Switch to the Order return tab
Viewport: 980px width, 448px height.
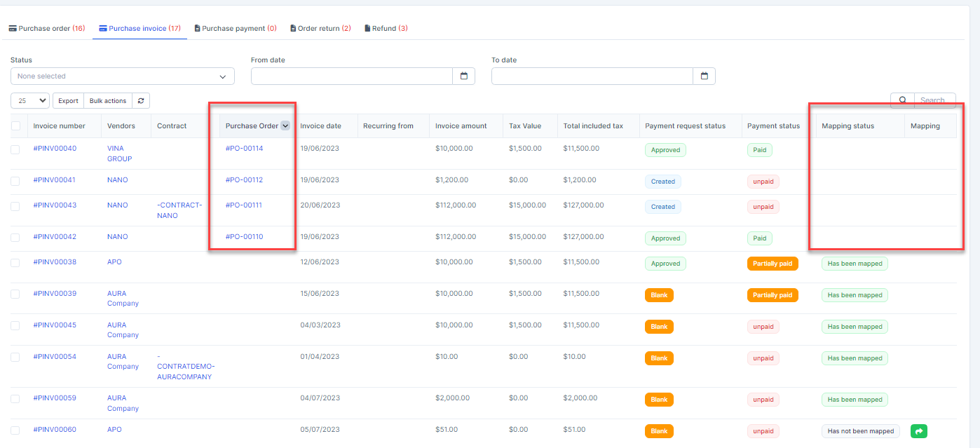(x=320, y=29)
